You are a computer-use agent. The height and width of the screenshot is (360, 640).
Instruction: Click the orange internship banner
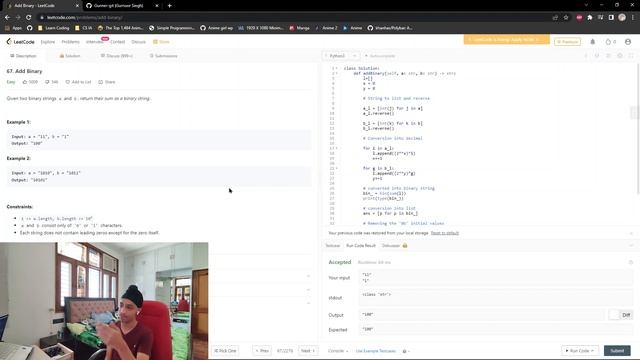[x=507, y=40]
